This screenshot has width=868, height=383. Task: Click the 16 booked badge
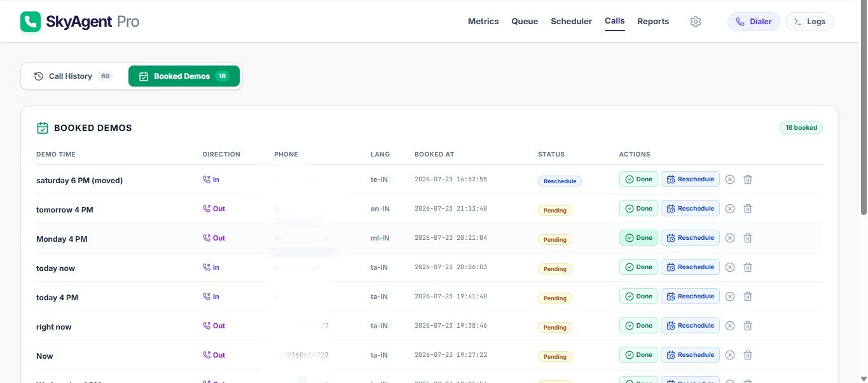click(801, 128)
